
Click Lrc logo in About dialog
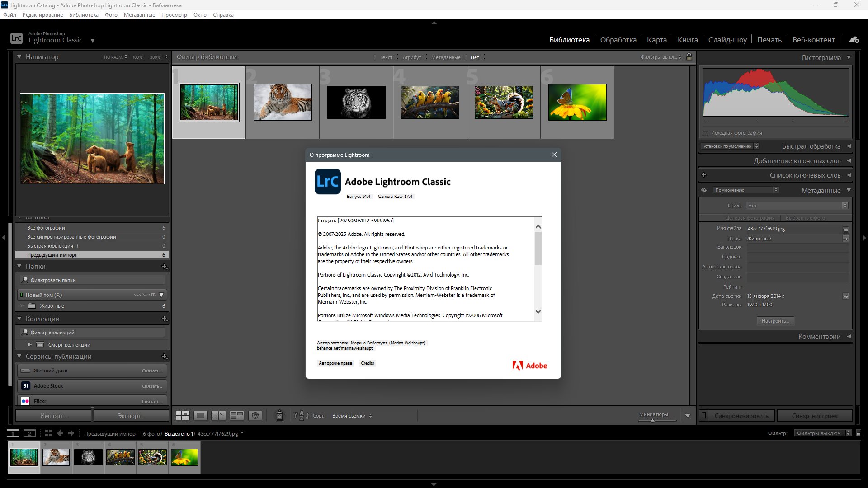328,182
